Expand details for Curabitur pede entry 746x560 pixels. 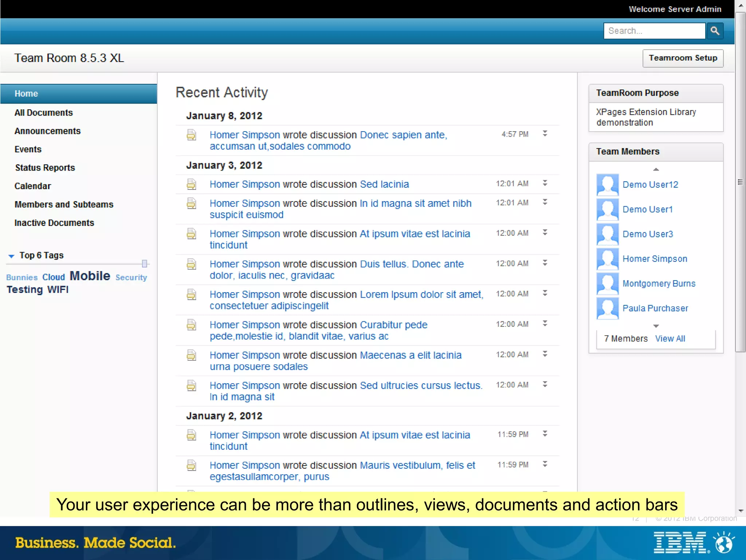point(545,324)
